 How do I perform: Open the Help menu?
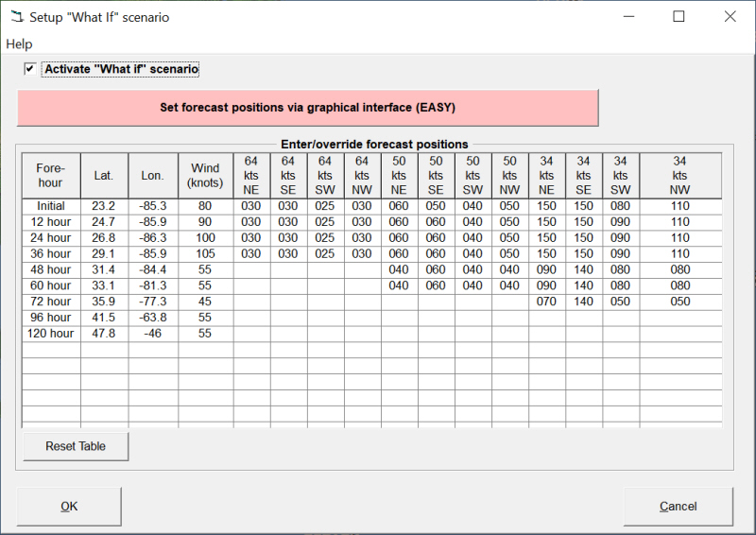tap(19, 44)
